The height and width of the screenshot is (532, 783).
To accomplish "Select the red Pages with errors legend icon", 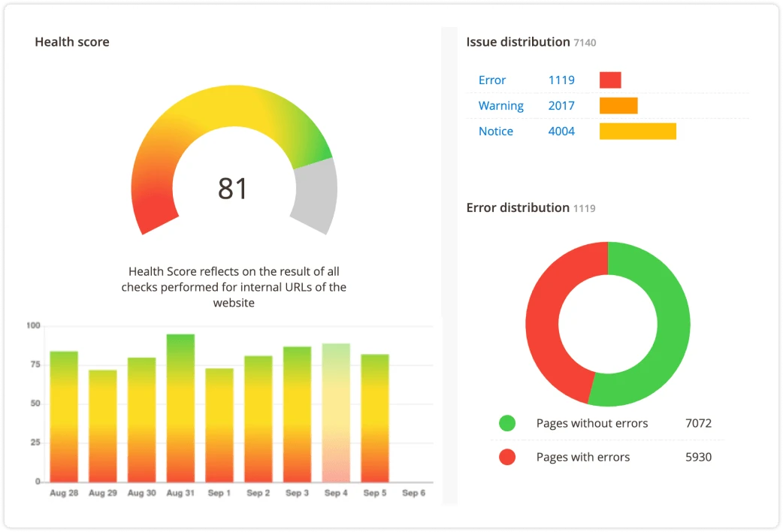I will [x=506, y=457].
